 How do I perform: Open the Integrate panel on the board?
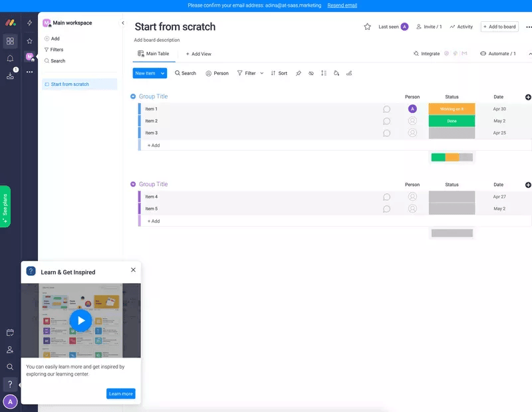[428, 53]
